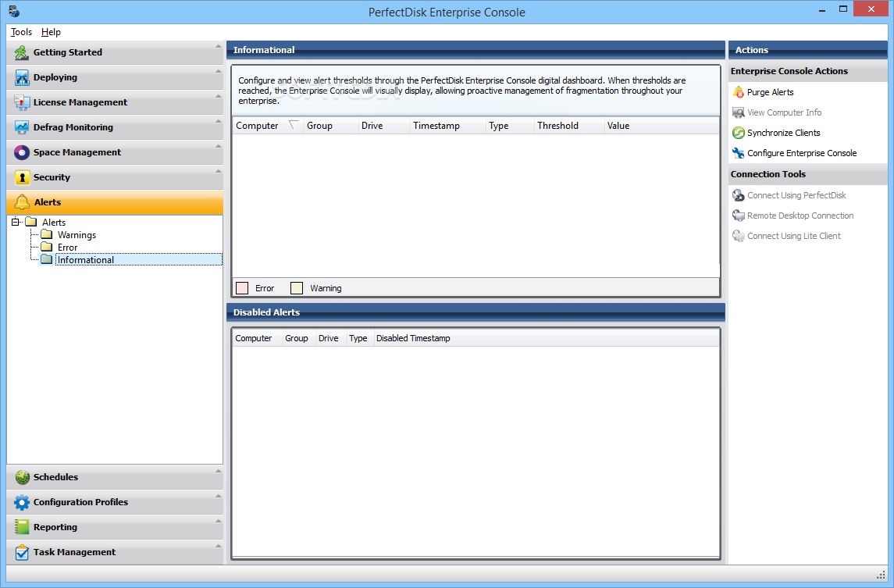Expand the Getting Started panel arrow
Screen dimensions: 894x588
pos(219,46)
